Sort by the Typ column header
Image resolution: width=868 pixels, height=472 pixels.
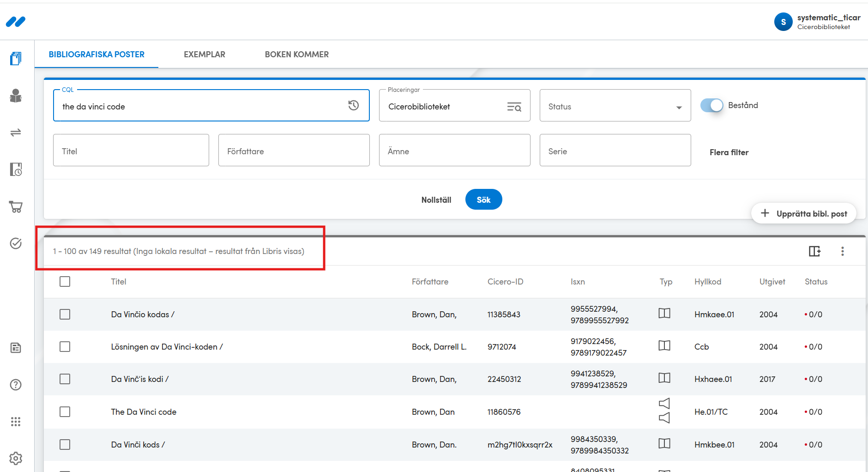(x=666, y=282)
